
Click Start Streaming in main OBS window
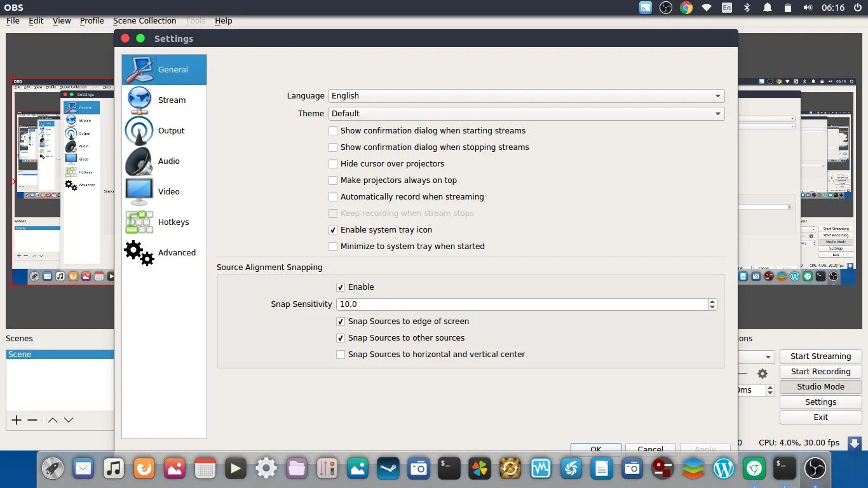tap(820, 356)
